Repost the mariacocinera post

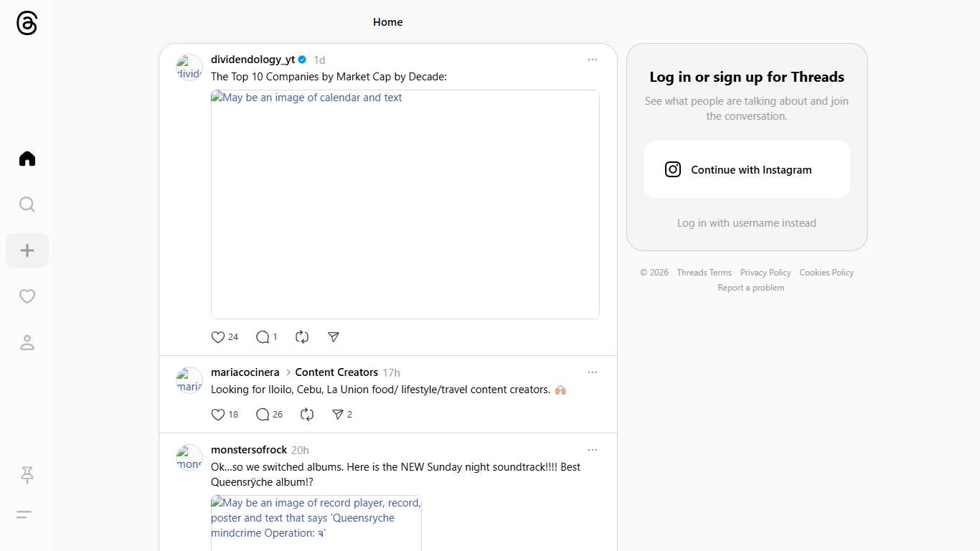(307, 414)
